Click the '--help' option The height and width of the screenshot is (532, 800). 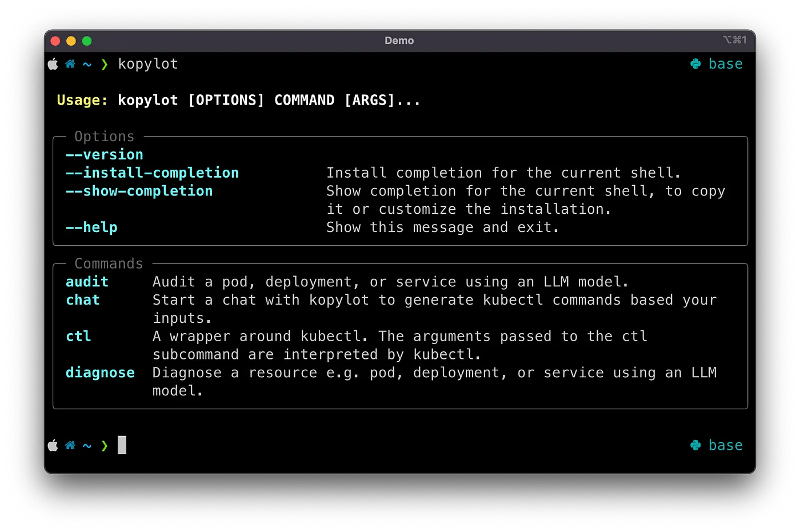(x=91, y=227)
